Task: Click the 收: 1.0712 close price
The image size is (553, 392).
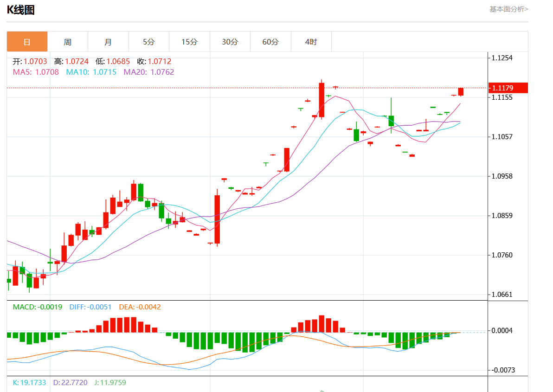Action: coord(154,61)
